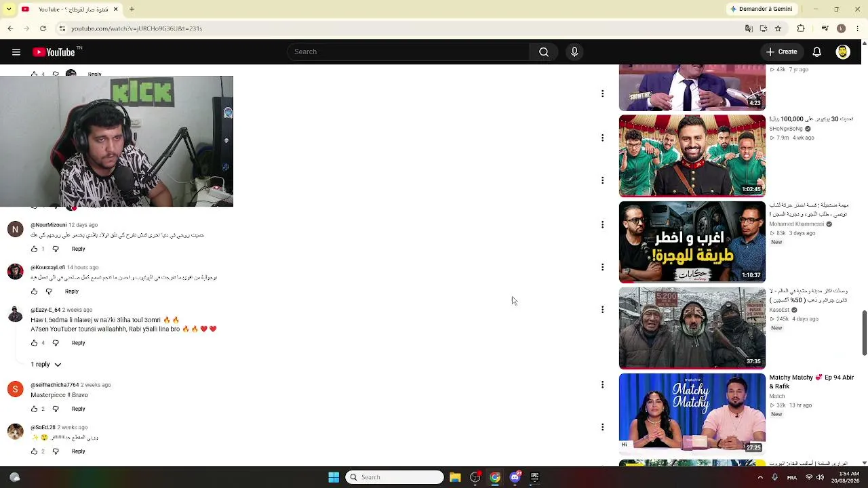Open the @seifhachicha7764 channel link
This screenshot has width=868, height=488.
pos(54,385)
